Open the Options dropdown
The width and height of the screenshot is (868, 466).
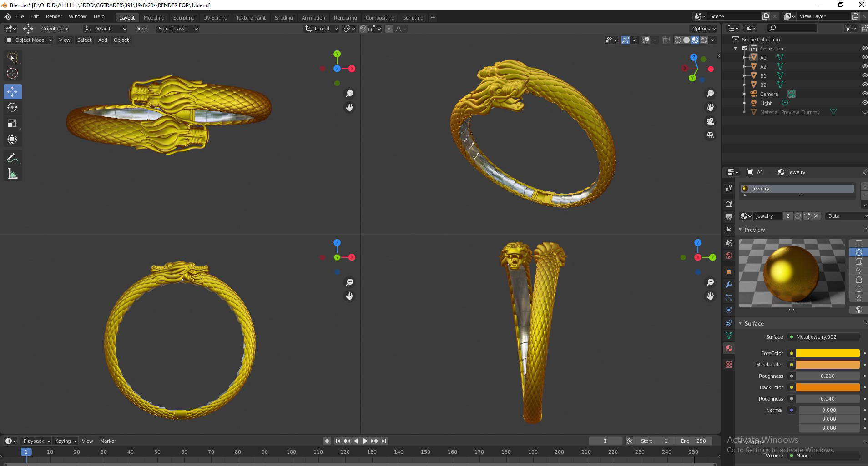click(x=703, y=29)
